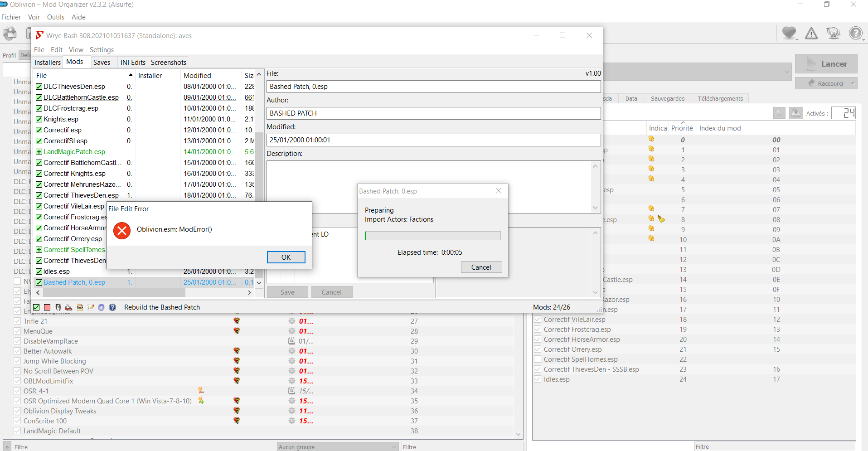Screen dimensions: 868x451
Task: Open the executable selection dropdown beside Lancer
Action: pyautogui.click(x=787, y=72)
